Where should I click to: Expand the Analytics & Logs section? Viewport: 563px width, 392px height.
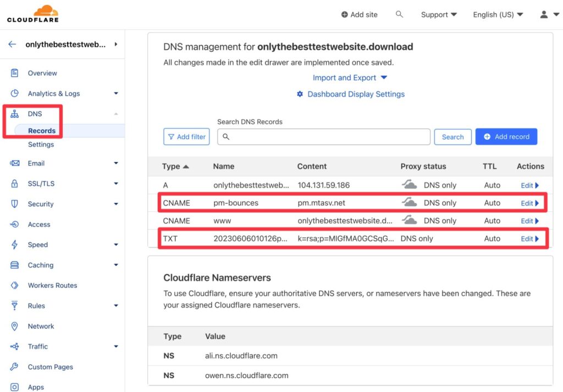[54, 93]
